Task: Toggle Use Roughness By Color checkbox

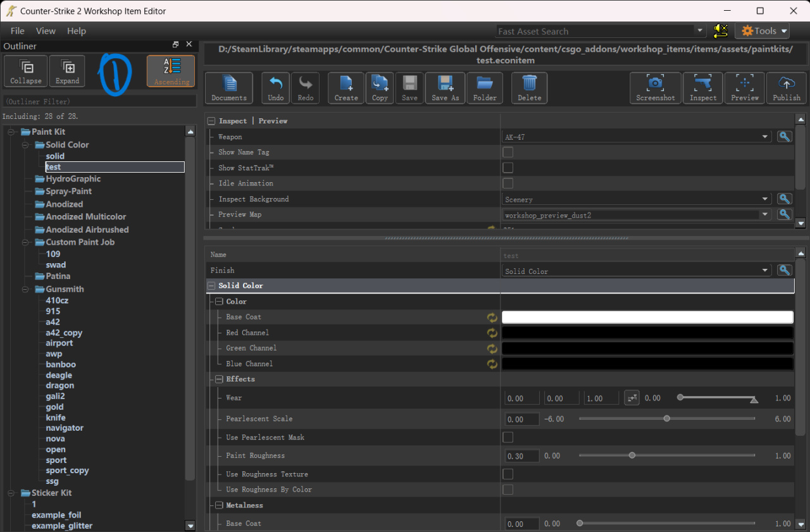Action: 508,490
